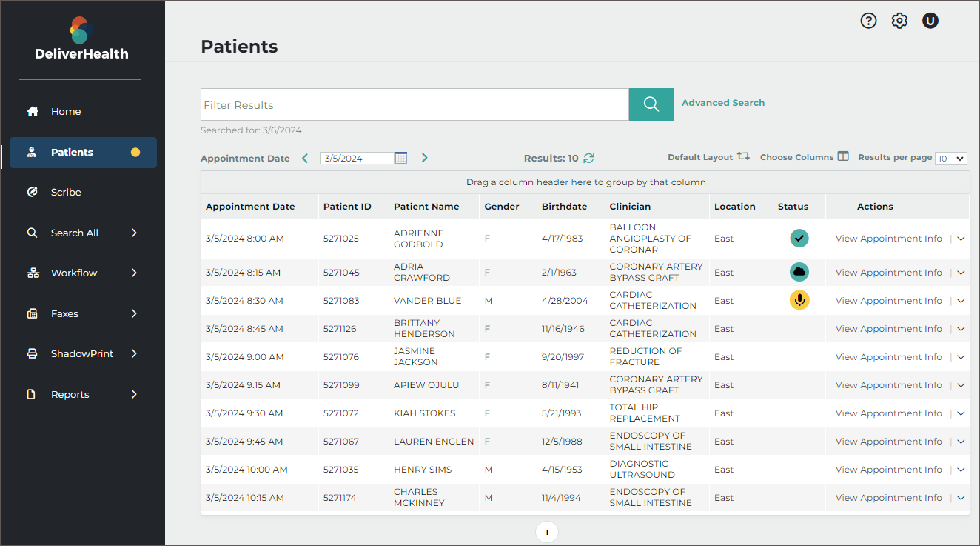Click the checkmark status icon for Adrienne Godbold
The width and height of the screenshot is (980, 546).
click(x=799, y=238)
